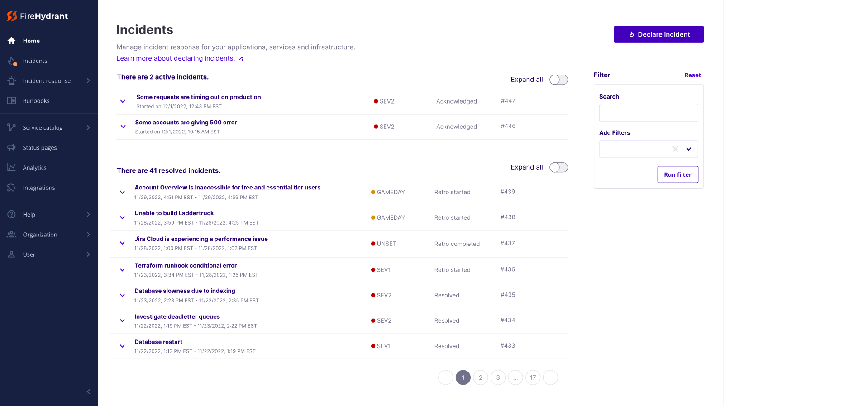
Task: Expand the Service catalog menu
Action: 88,128
